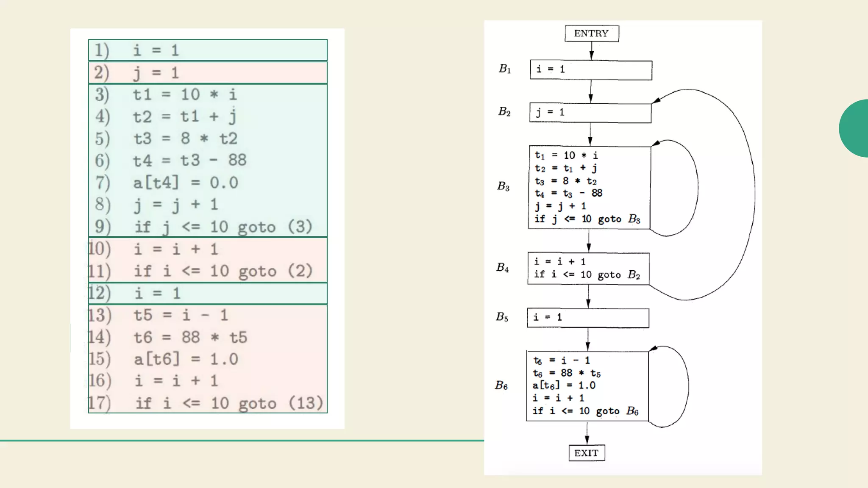868x488 pixels.
Task: Click label B3 beside the flow graph
Action: click(x=504, y=186)
